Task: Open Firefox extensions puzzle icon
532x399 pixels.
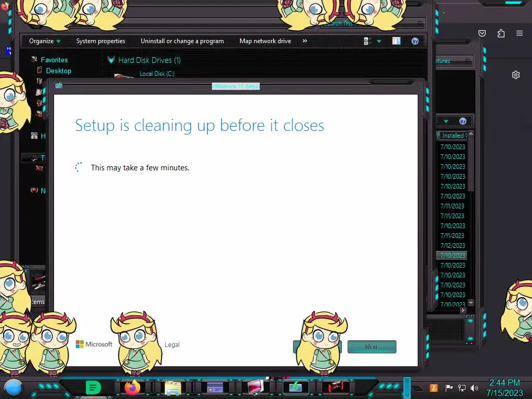Action: (x=501, y=33)
